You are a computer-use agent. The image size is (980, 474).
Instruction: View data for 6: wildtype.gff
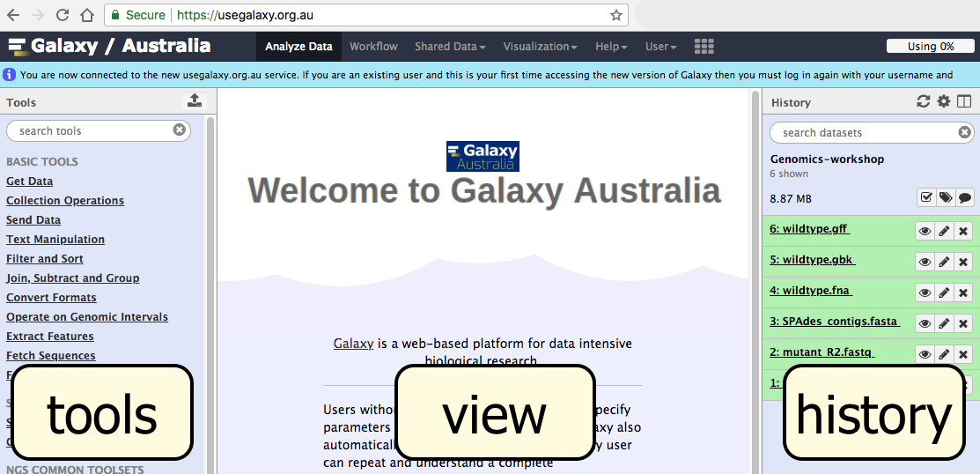(x=925, y=231)
